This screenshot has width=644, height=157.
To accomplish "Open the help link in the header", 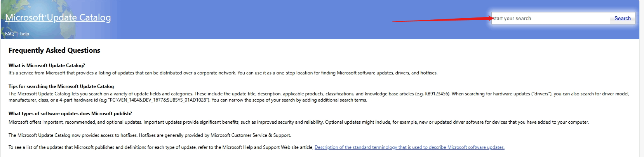I will coord(24,34).
